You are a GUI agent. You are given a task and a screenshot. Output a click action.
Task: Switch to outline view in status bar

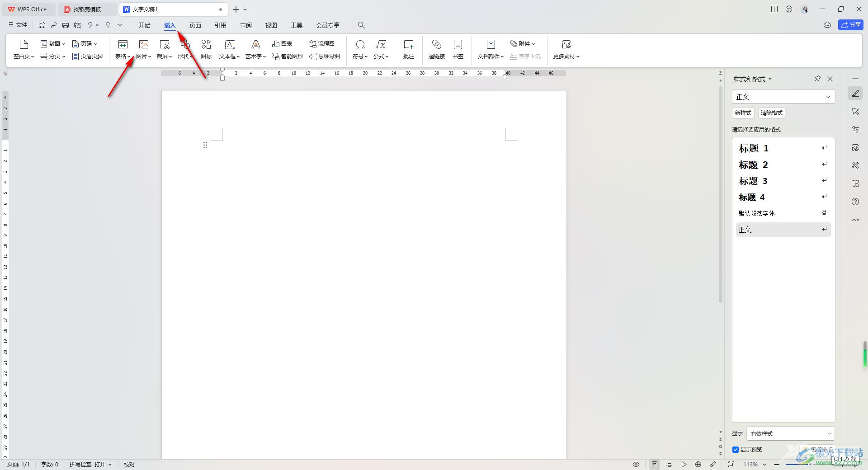tap(669, 464)
